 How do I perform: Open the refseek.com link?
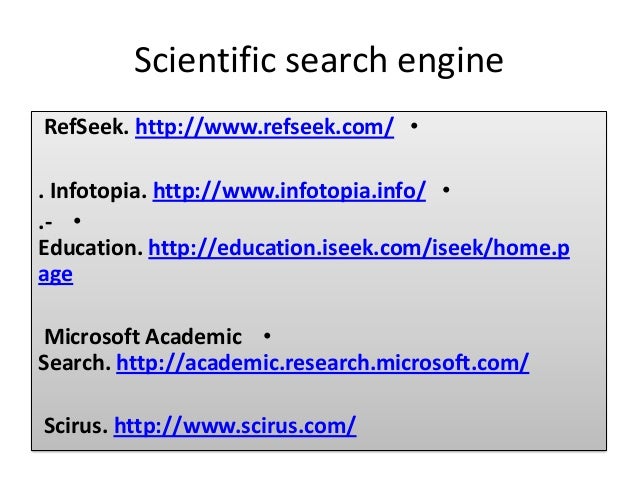tap(263, 129)
